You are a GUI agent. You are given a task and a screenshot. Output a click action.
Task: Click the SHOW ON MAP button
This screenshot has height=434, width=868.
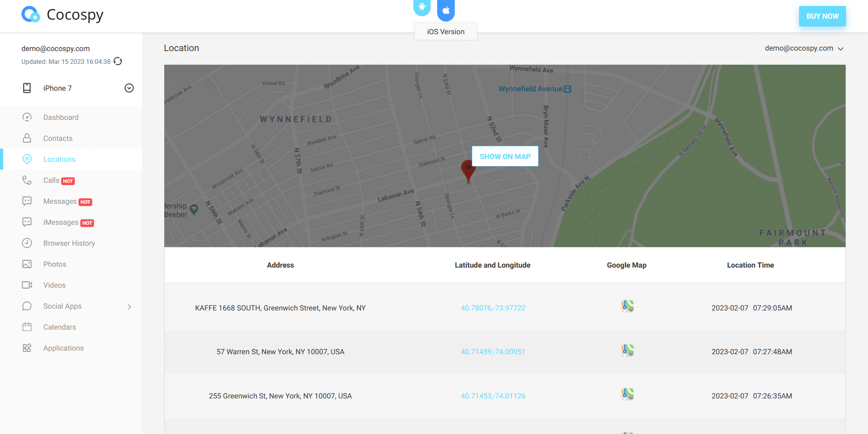tap(505, 156)
